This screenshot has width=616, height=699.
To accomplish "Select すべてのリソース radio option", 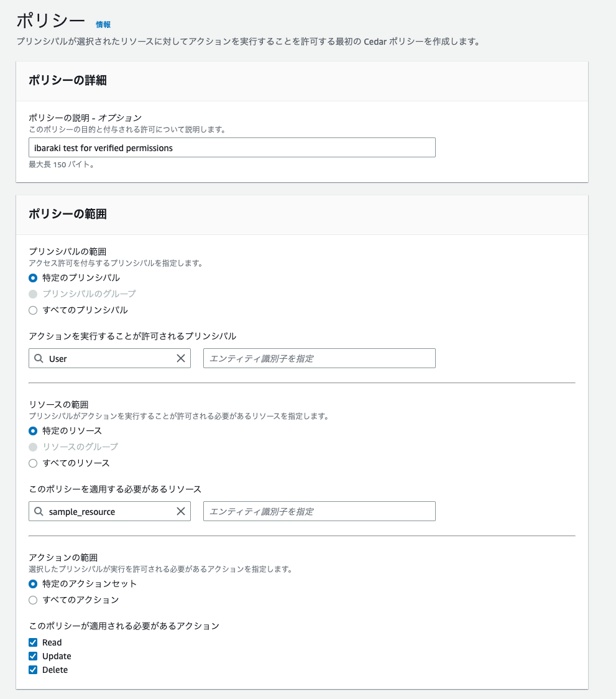I will click(33, 463).
